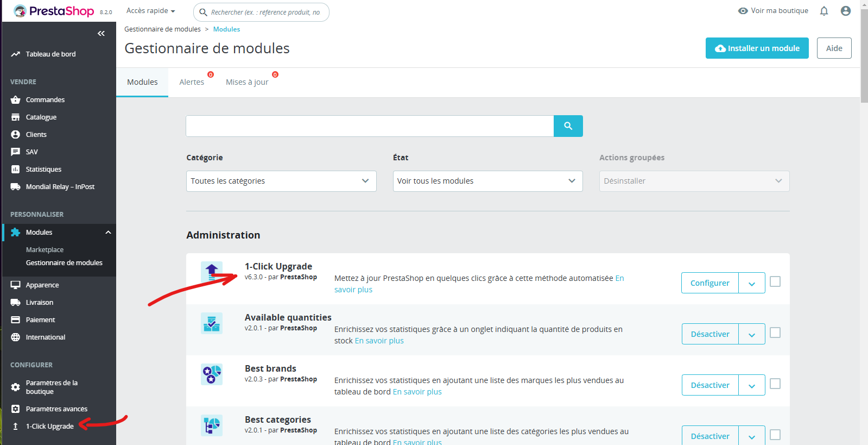The width and height of the screenshot is (868, 445).
Task: Focus the module search input field
Action: (x=370, y=126)
